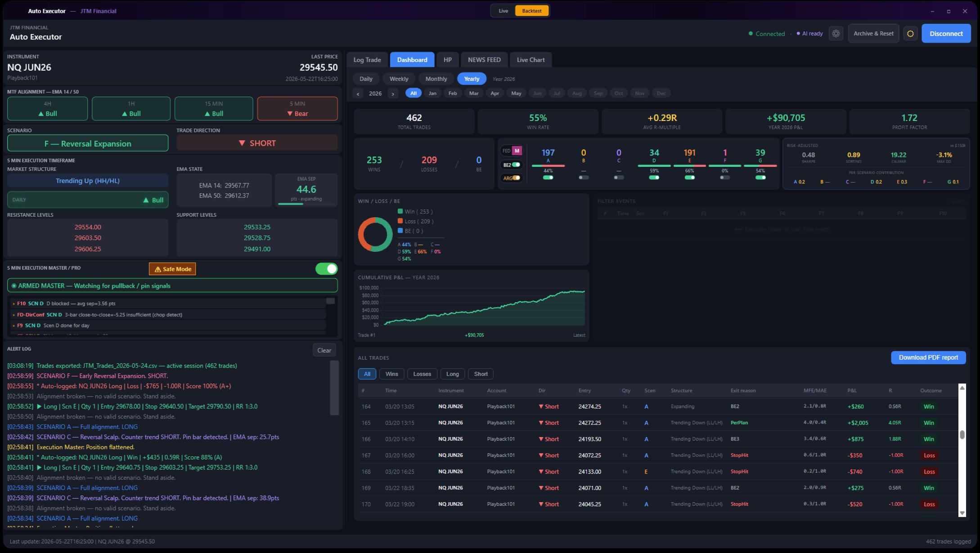Viewport: 980px width, 553px height.
Task: Switch to Live mode
Action: (503, 11)
